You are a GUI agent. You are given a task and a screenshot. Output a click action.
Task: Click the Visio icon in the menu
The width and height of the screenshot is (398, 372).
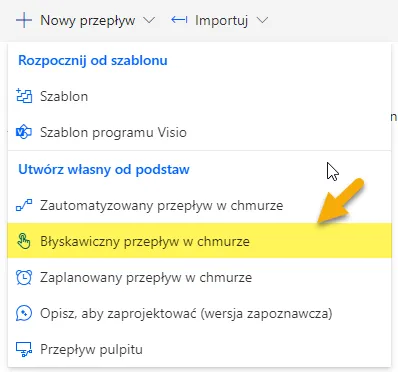tap(24, 132)
